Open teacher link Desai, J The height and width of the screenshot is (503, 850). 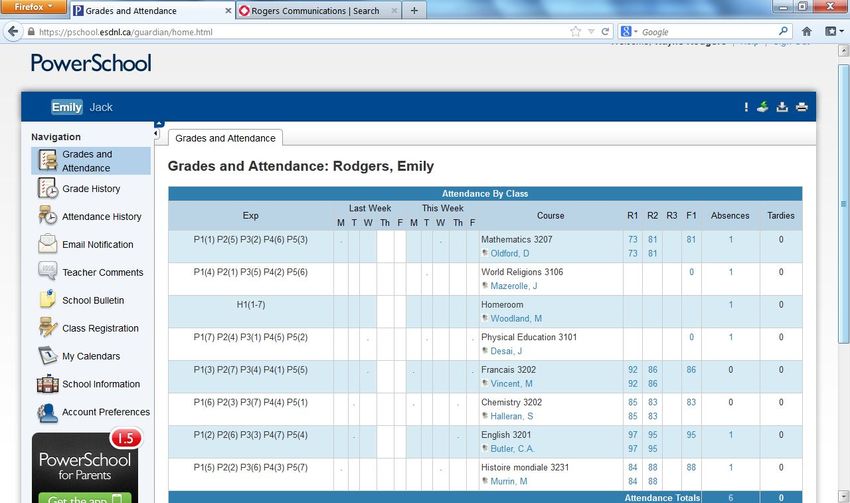[506, 351]
